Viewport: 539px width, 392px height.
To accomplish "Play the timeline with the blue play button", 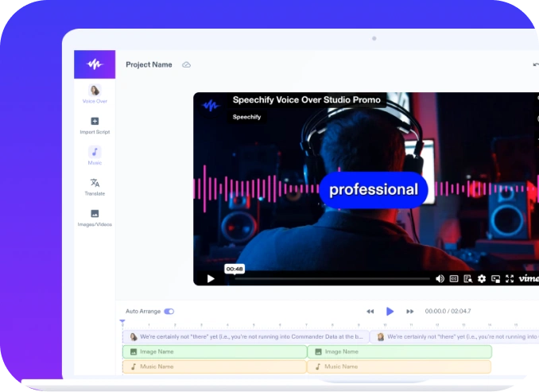I will pyautogui.click(x=390, y=311).
